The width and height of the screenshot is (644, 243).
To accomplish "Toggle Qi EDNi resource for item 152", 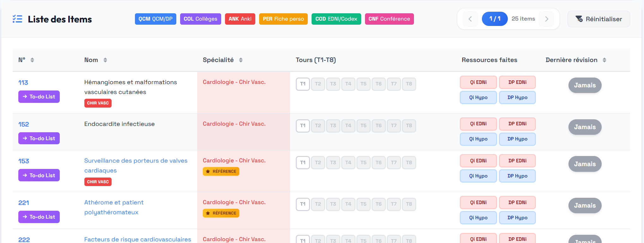I will 478,124.
